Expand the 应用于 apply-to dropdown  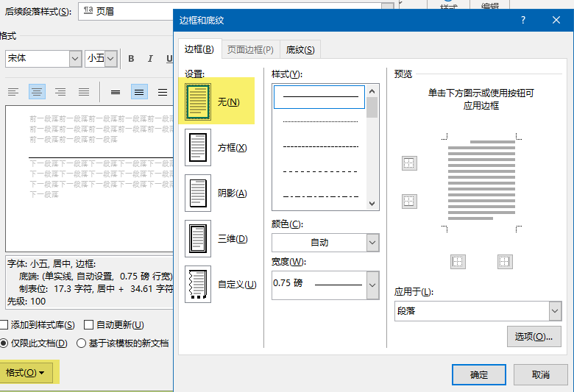(478, 311)
